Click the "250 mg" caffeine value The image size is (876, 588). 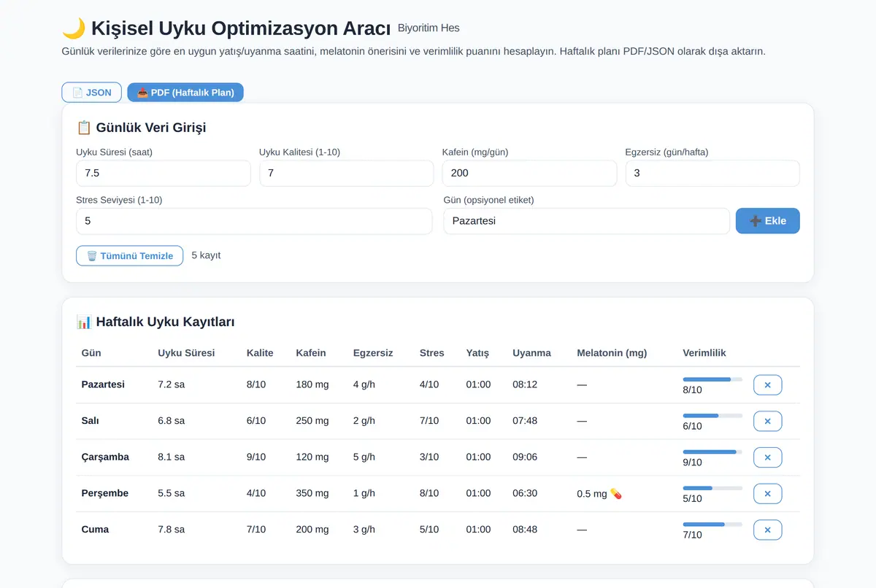(312, 421)
